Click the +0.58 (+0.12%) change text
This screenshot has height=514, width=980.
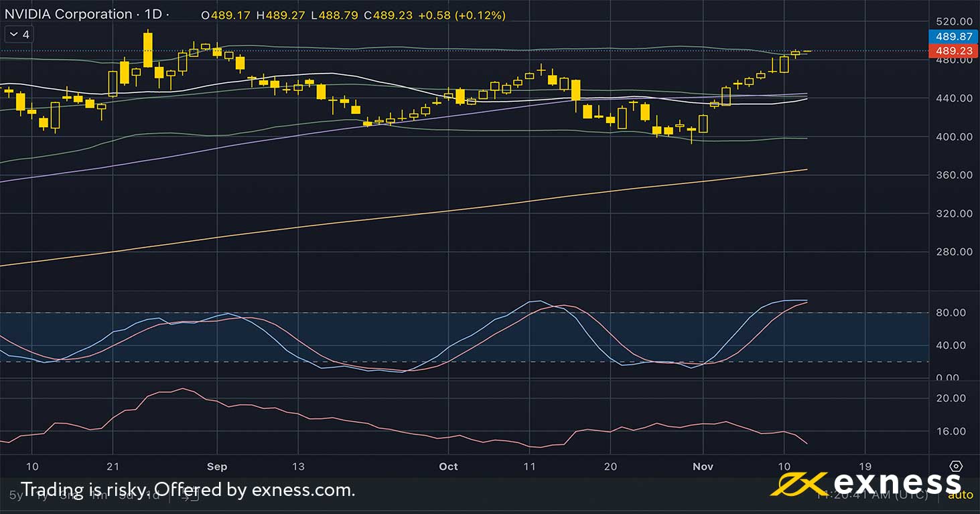(x=462, y=15)
